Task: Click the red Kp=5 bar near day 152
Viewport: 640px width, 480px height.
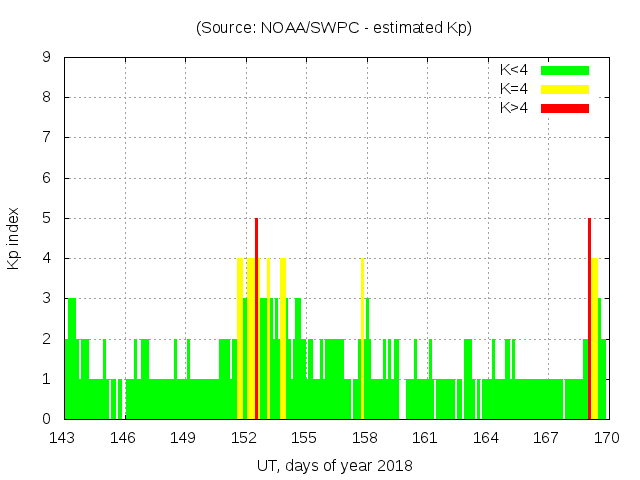Action: click(x=257, y=318)
